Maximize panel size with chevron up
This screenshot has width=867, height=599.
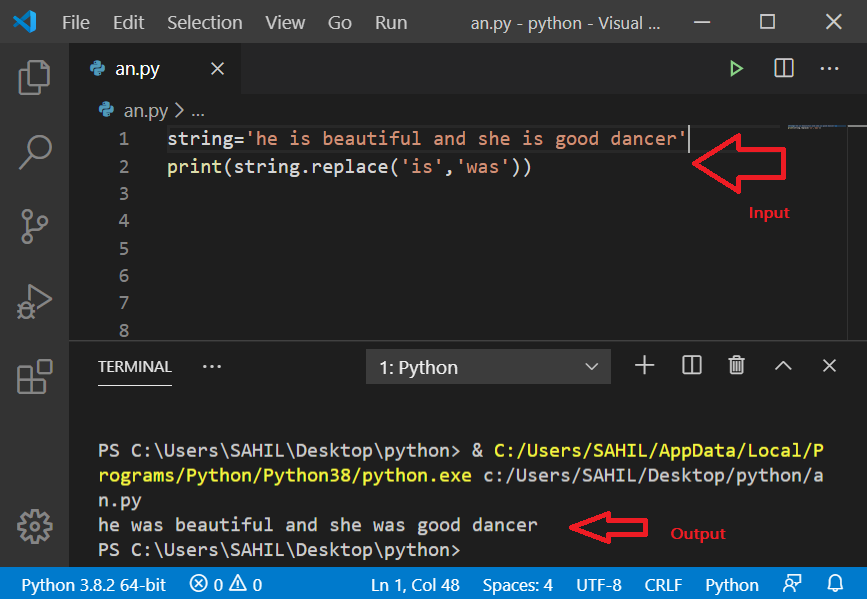pos(783,366)
